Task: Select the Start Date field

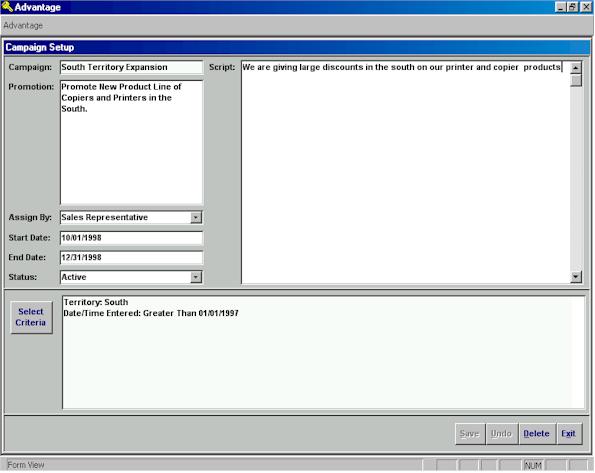Action: 131,238
